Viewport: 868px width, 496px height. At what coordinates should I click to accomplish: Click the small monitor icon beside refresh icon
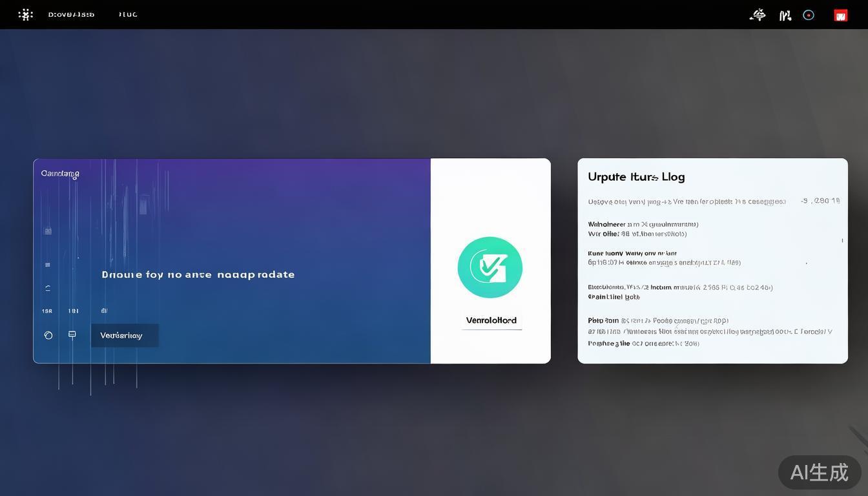pyautogui.click(x=72, y=335)
